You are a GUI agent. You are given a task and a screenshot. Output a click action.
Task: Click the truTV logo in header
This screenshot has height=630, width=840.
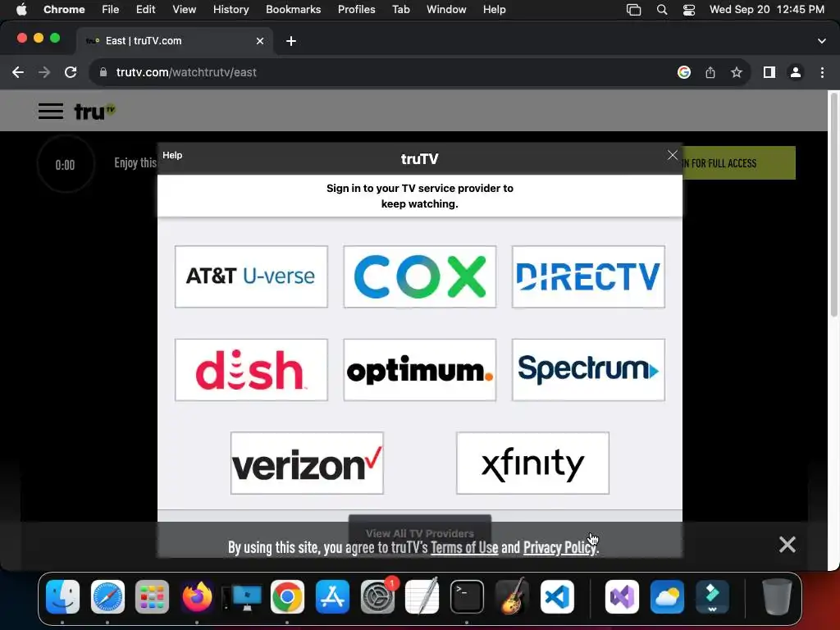pyautogui.click(x=94, y=112)
